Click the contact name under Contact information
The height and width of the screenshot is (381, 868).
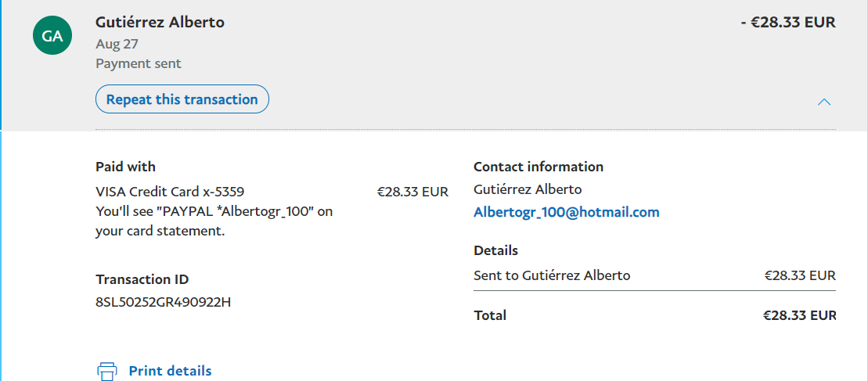pos(528,189)
